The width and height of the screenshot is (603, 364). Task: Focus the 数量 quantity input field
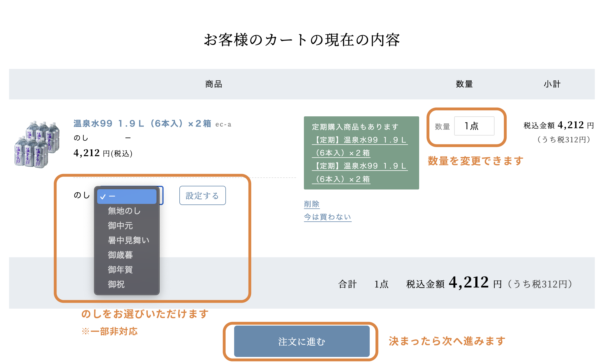tap(474, 126)
